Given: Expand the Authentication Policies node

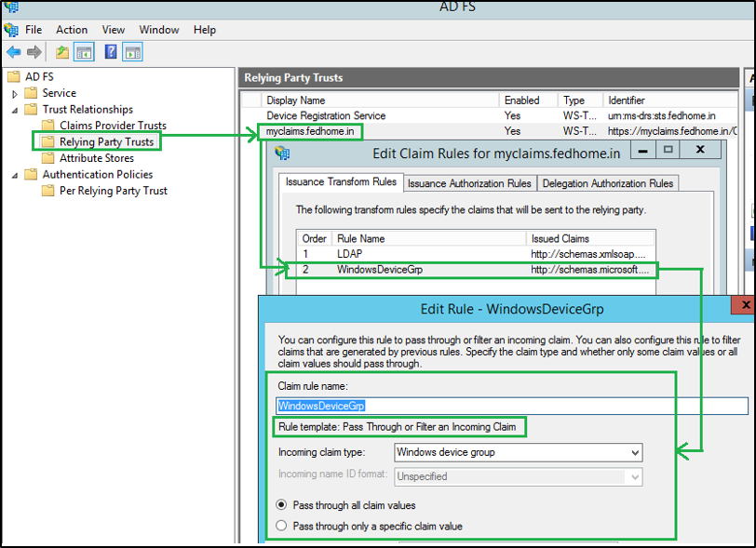Looking at the screenshot, I should [13, 174].
